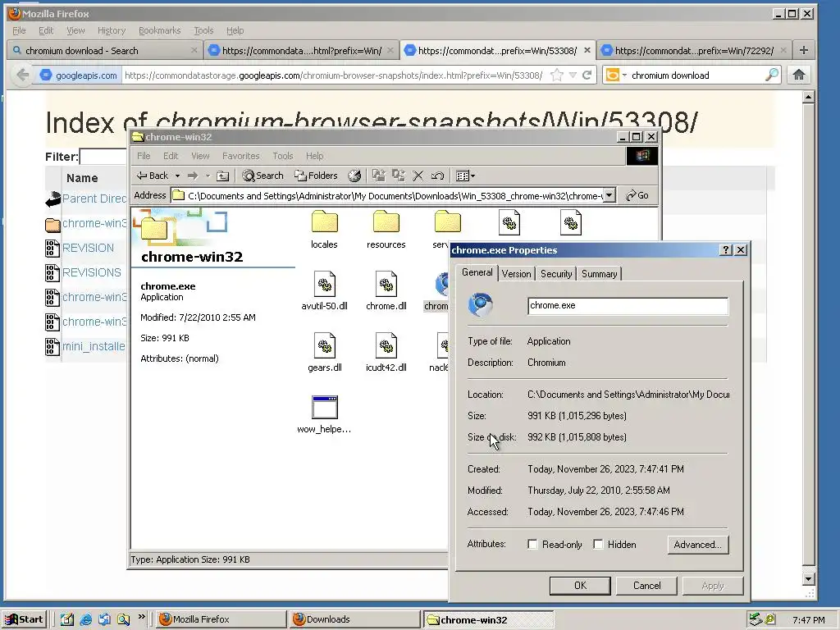Open the mini_installer link
Screen dimensions: 840x630
pos(94,346)
